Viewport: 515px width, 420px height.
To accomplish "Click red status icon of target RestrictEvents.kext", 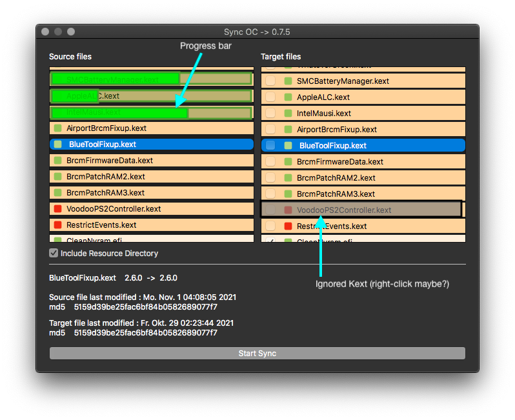I will tap(288, 226).
